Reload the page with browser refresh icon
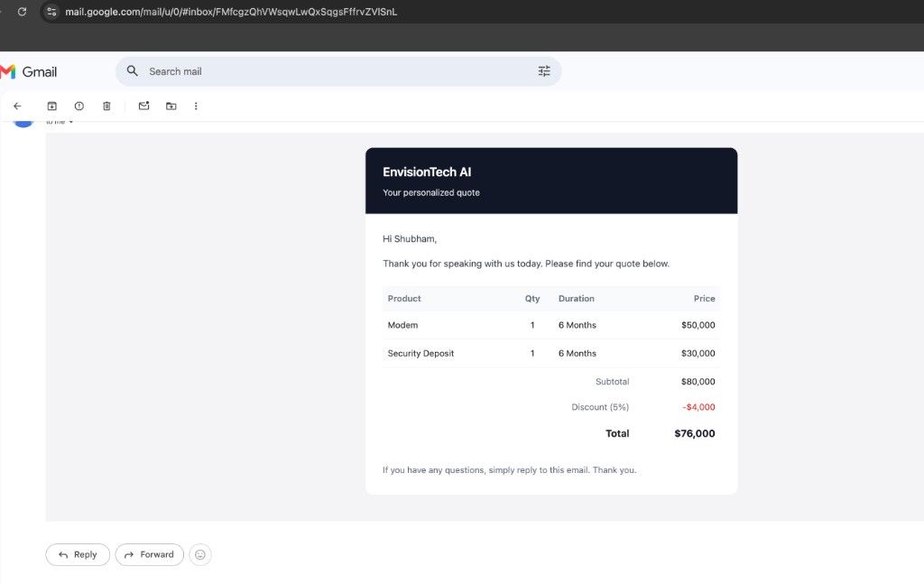Viewport: 924px width, 584px height. click(22, 12)
